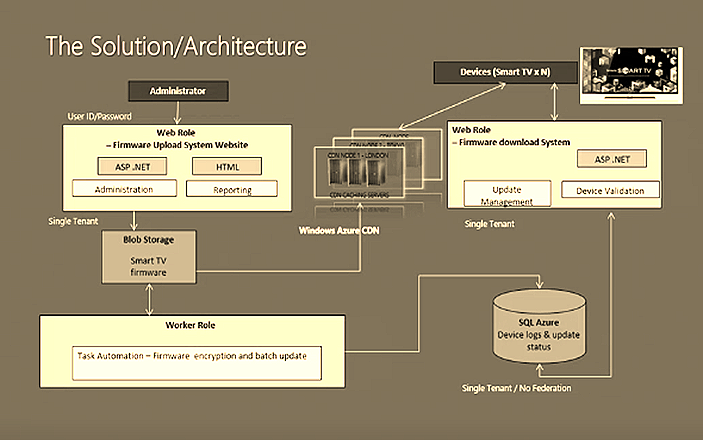Click Single Tenant label below upload Web Role
Viewport: 703px width, 440px height.
tap(73, 221)
